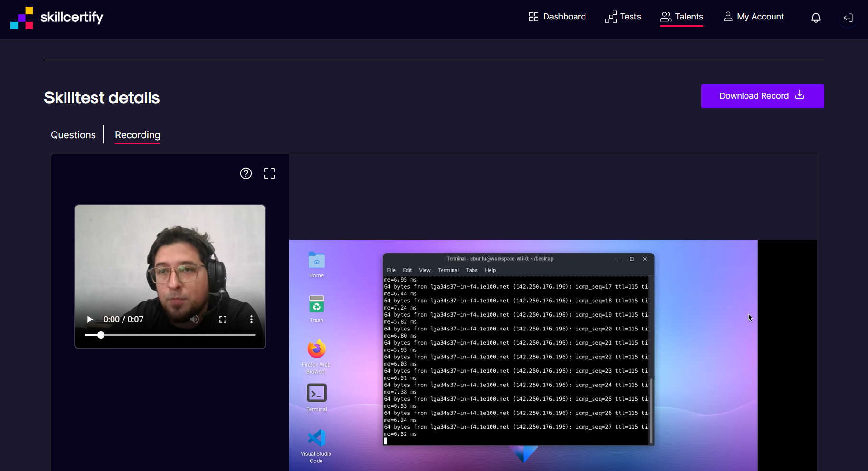The height and width of the screenshot is (471, 868).
Task: Mute the webcam video audio
Action: (x=194, y=320)
